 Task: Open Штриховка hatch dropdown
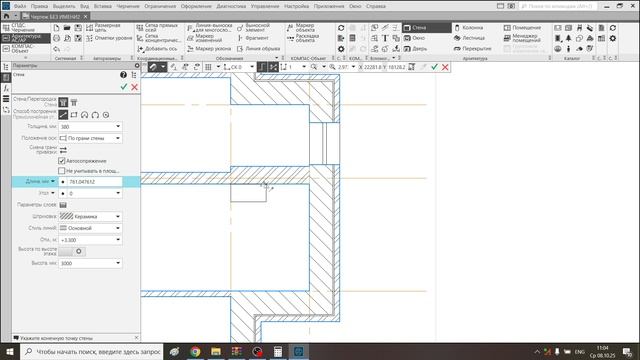point(118,216)
